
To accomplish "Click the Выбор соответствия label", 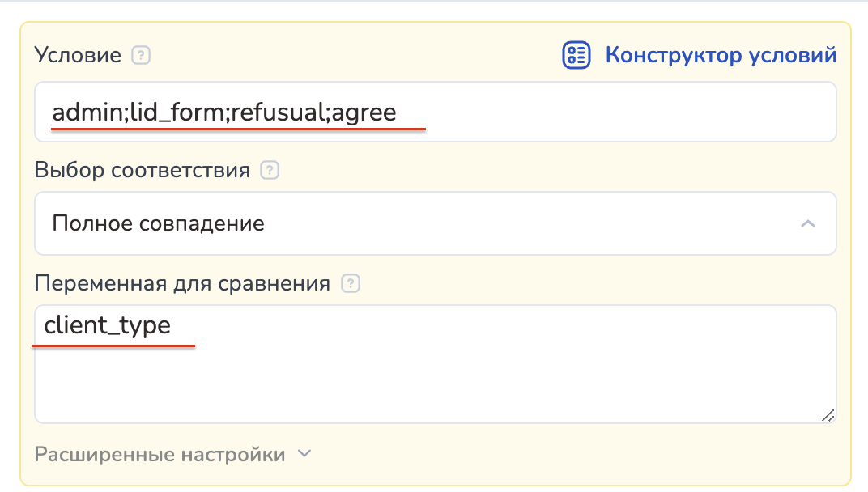I will (142, 171).
